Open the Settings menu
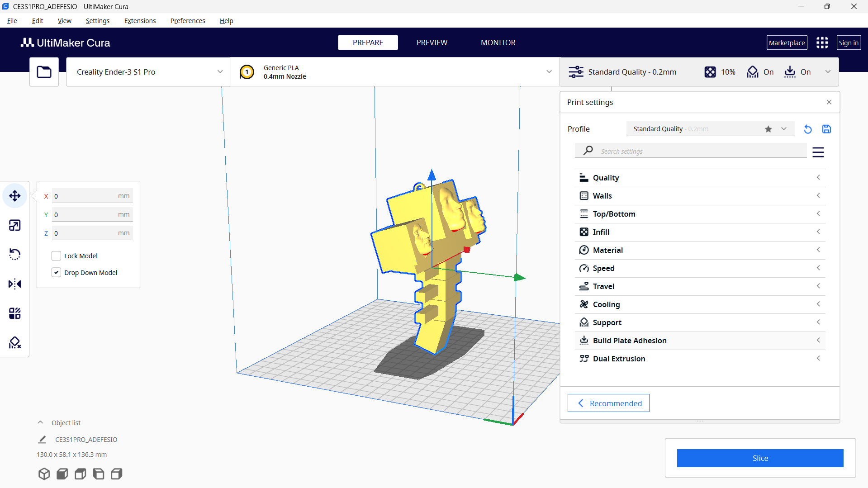The height and width of the screenshot is (488, 868). (98, 21)
